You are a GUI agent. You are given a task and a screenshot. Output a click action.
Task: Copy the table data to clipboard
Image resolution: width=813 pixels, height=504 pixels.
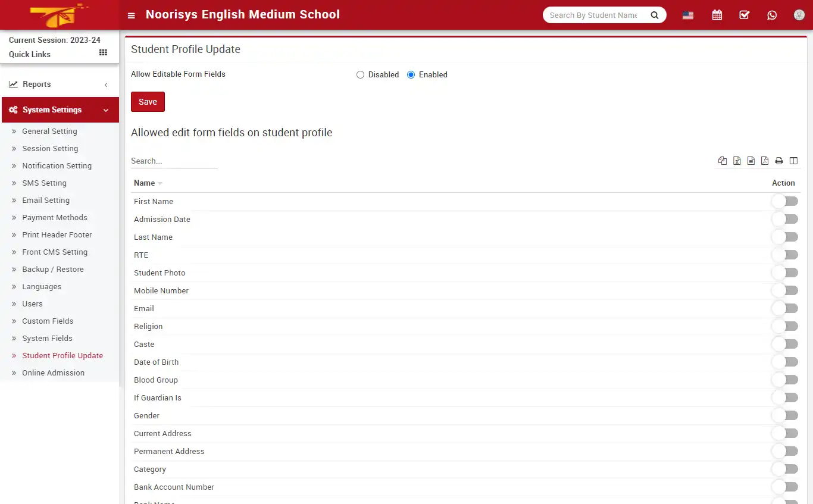[722, 161]
